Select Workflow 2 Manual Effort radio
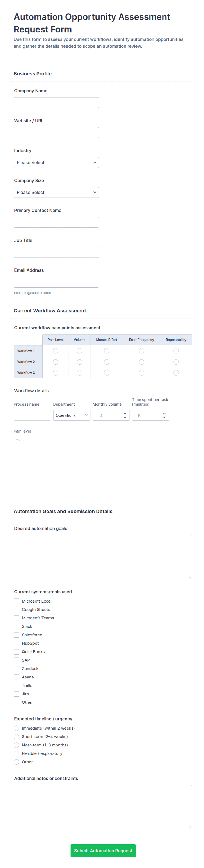 click(x=107, y=362)
